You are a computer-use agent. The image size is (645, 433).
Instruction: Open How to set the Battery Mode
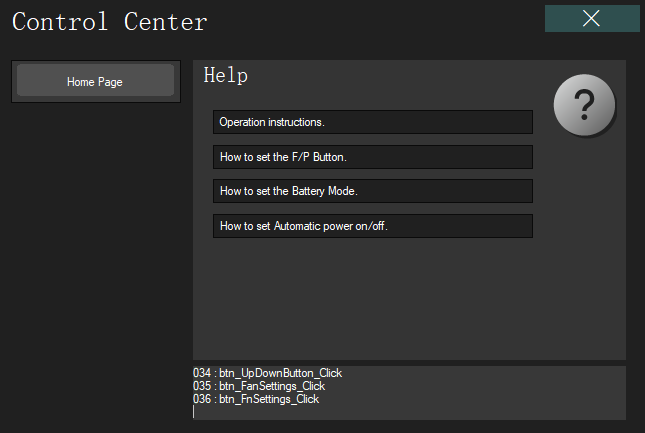pyautogui.click(x=372, y=191)
